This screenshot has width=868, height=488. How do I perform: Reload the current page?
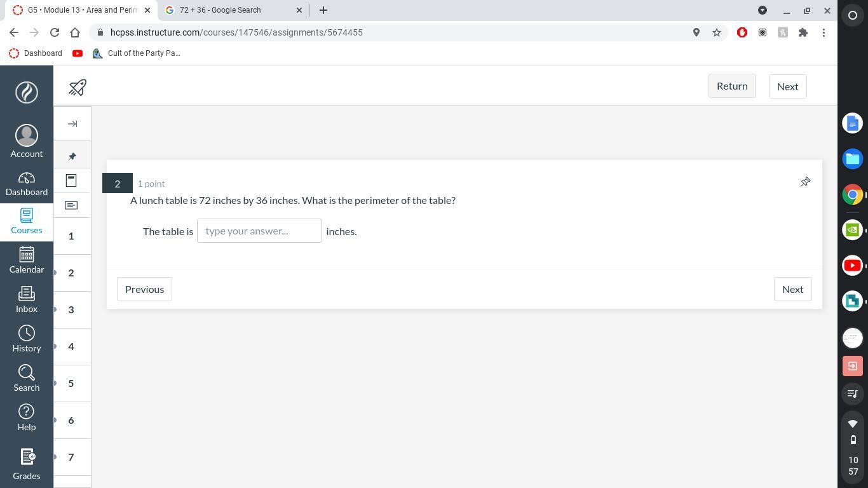(x=55, y=32)
